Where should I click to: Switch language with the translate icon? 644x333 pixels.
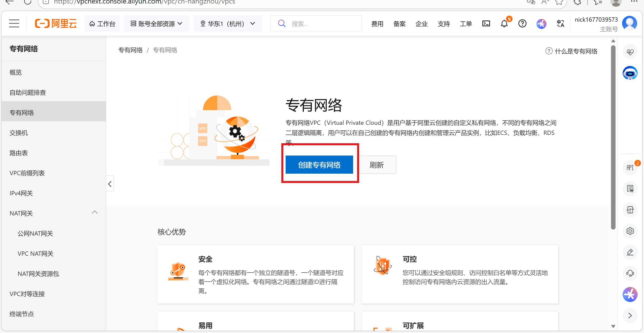pyautogui.click(x=560, y=24)
